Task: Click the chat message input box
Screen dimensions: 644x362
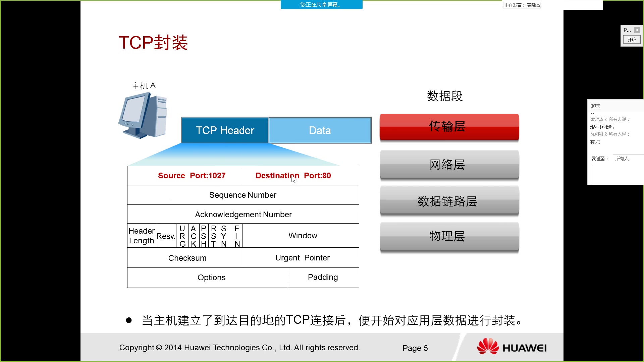Action: [618, 174]
